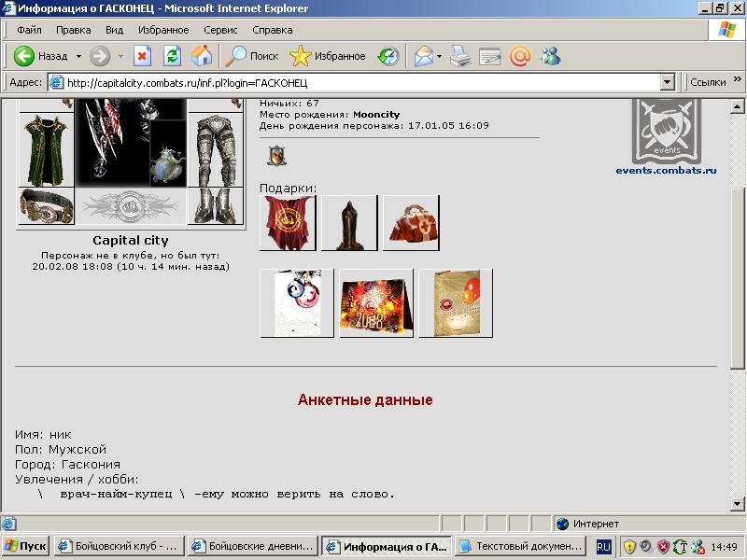Expand the Ссылки links chevron
Screen dimensions: 747x560
(x=738, y=79)
